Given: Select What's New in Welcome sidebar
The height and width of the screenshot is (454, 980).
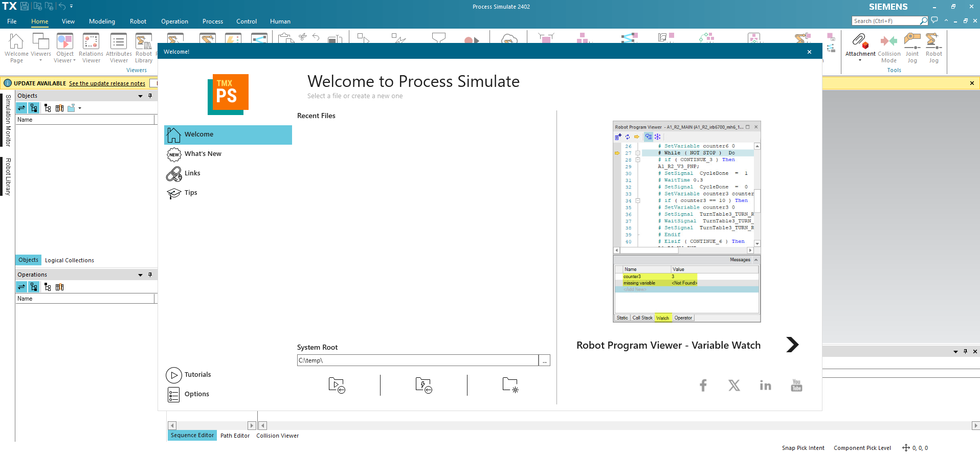Looking at the screenshot, I should (x=228, y=154).
